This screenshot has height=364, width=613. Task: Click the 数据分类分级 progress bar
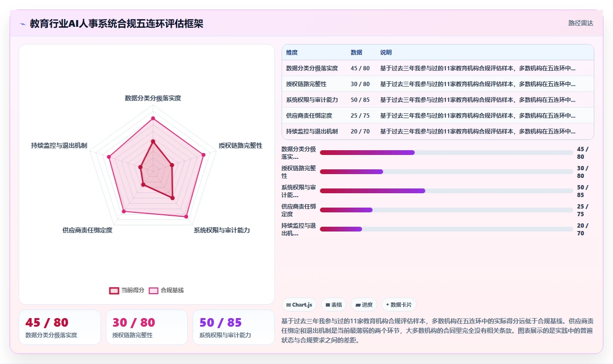tap(446, 153)
